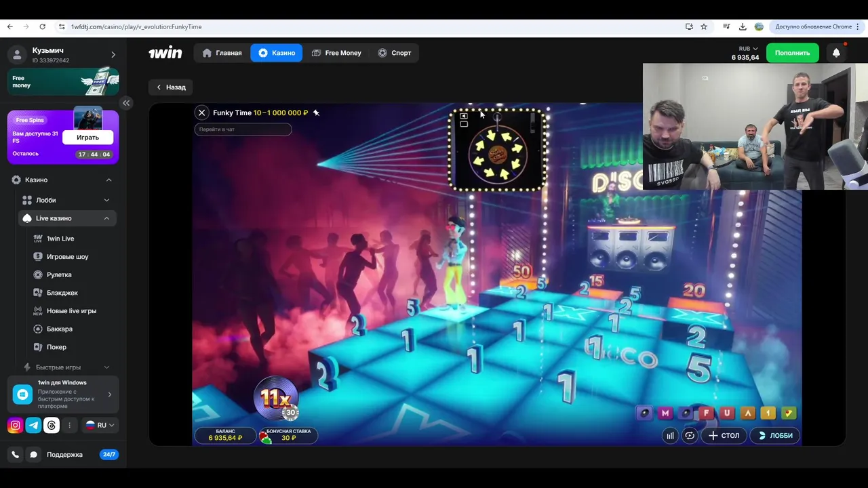Viewport: 868px width, 488px height.
Task: Click the + СТОЛ button
Action: (x=724, y=436)
